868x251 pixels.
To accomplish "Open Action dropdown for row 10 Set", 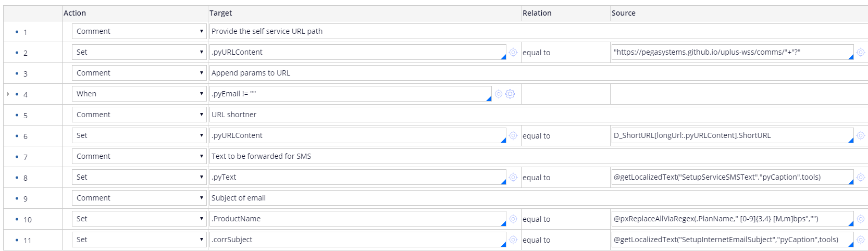I will (139, 219).
